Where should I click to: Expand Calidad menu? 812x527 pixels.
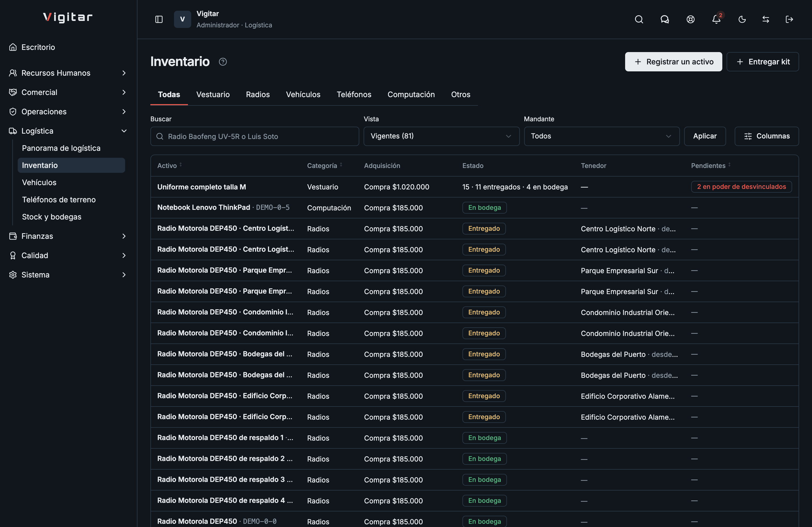click(68, 256)
